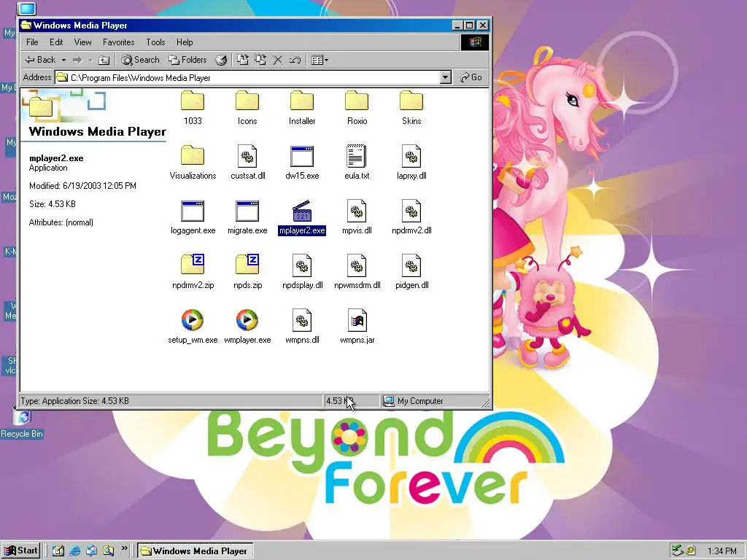Viewport: 747px width, 560px height.
Task: Click the Undo toolbar icon
Action: click(x=295, y=60)
